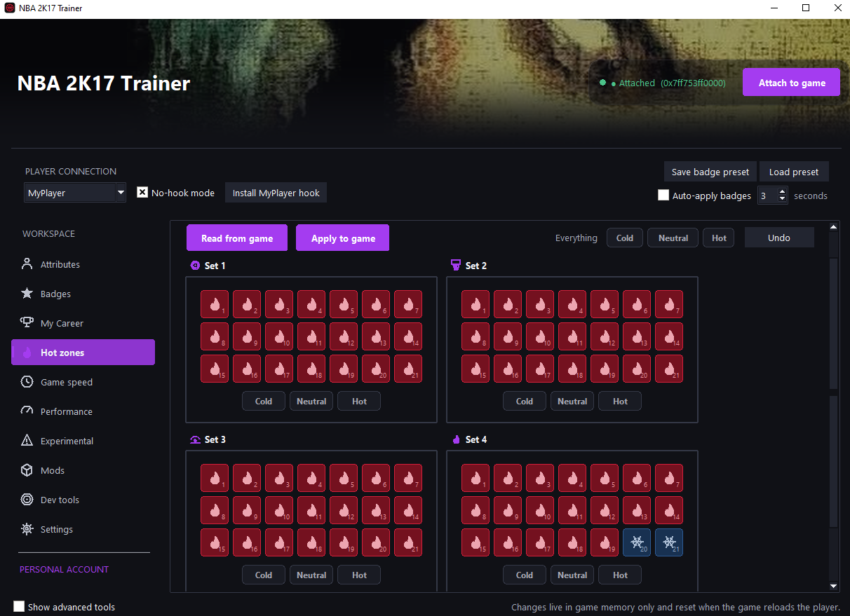Toggle Set 2 zone 10 flame
Viewport: 850px width, 616px height.
pos(540,336)
